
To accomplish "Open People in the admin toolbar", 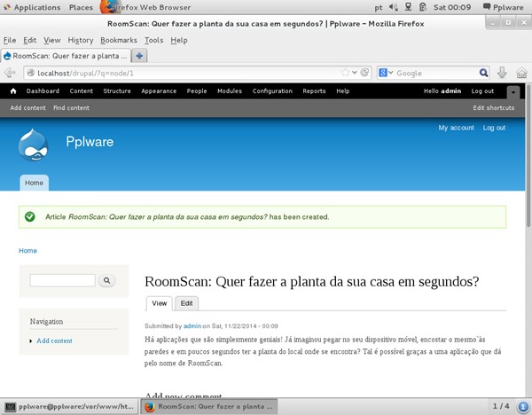I will tap(197, 91).
